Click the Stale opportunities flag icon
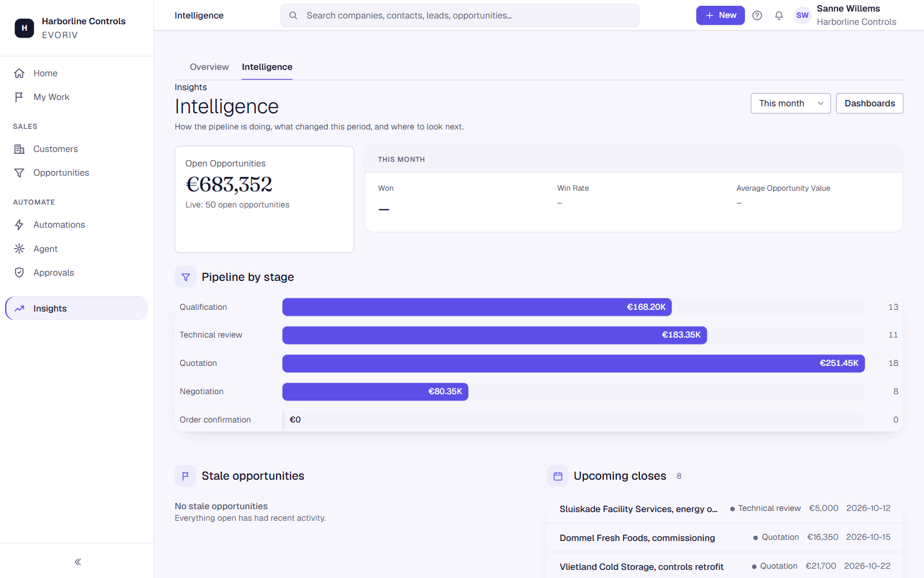 pos(185,476)
